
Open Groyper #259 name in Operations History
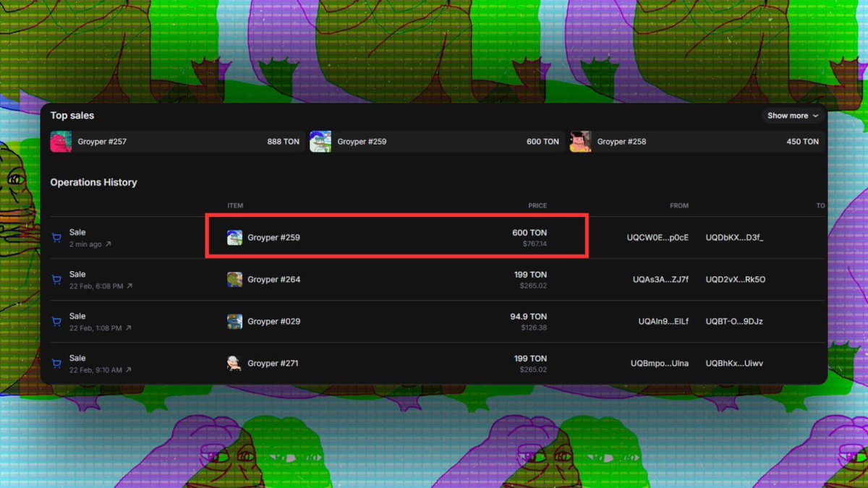click(273, 237)
